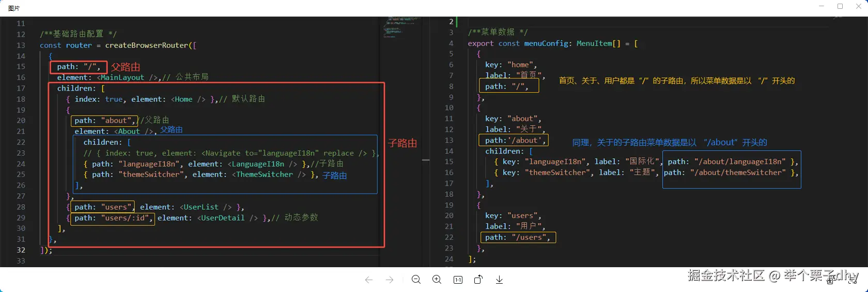The width and height of the screenshot is (868, 292).
Task: Close the image viewer window
Action: tap(859, 6)
